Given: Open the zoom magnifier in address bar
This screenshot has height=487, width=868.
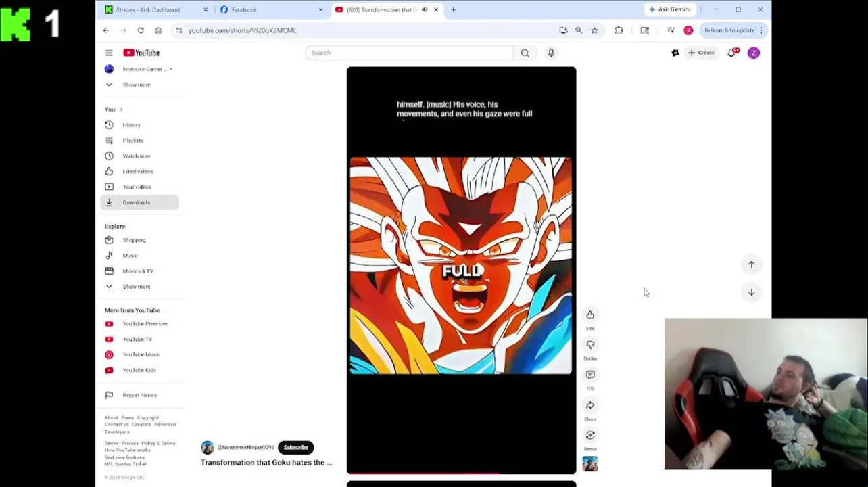Looking at the screenshot, I should click(x=579, y=30).
